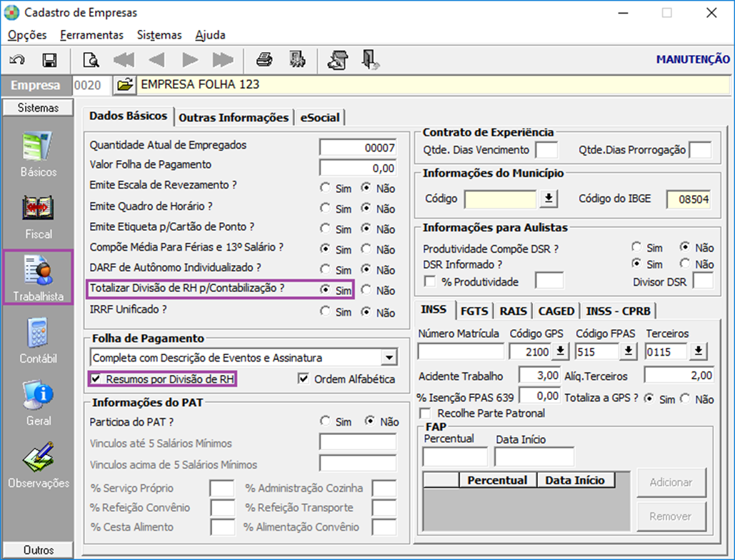This screenshot has height=560, width=735.
Task: Uncheck Ordem Alfabética checkbox
Action: coord(304,379)
